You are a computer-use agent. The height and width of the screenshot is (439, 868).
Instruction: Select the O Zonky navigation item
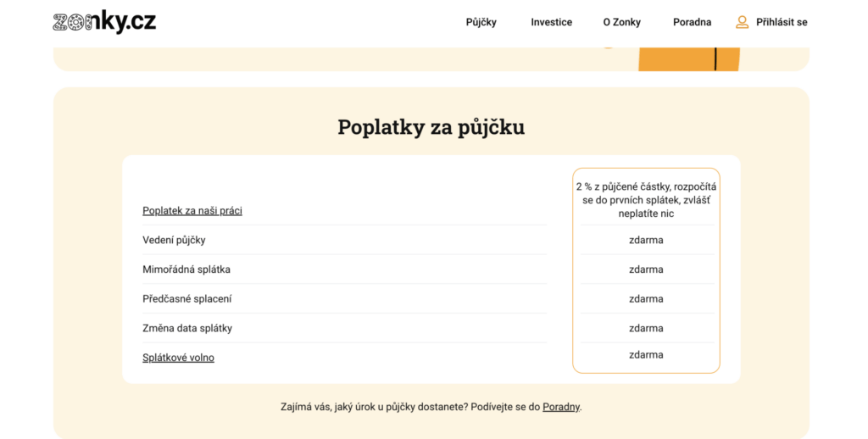pos(621,22)
